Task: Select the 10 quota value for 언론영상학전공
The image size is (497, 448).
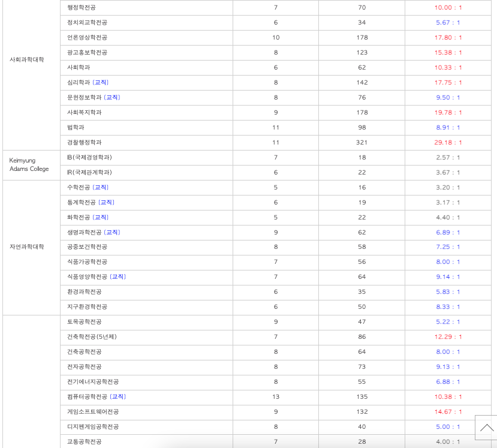Action: (x=276, y=37)
